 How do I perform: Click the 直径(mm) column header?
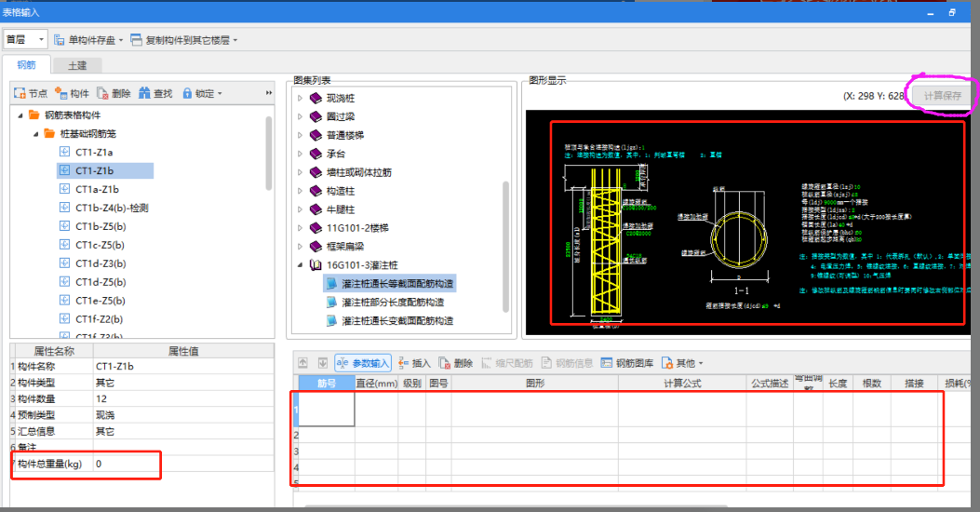pyautogui.click(x=376, y=384)
